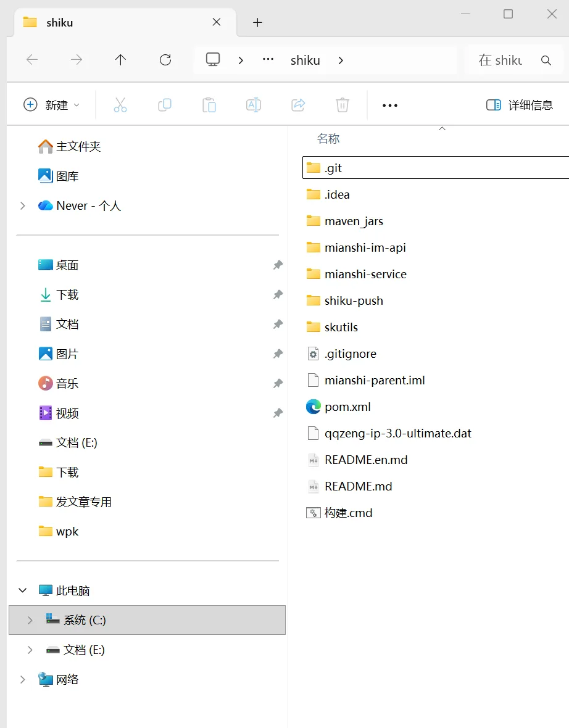Refresh the current folder
The width and height of the screenshot is (569, 728).
[165, 59]
